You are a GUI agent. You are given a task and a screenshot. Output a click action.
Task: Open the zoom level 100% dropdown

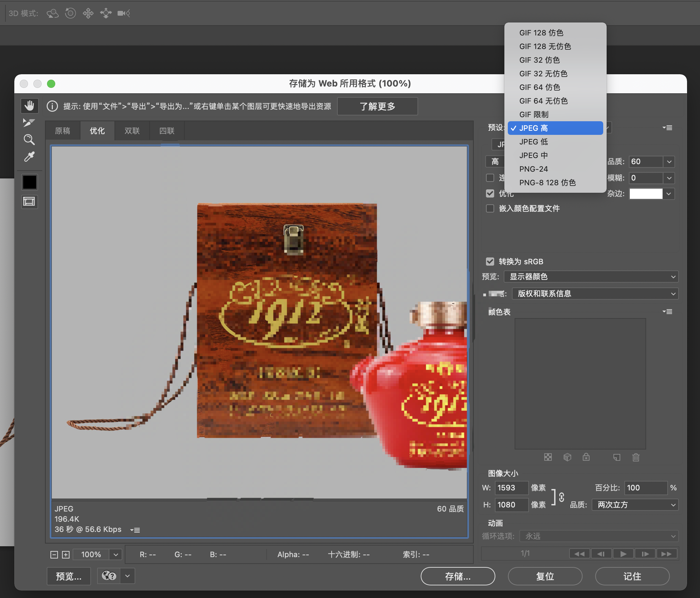(x=116, y=555)
